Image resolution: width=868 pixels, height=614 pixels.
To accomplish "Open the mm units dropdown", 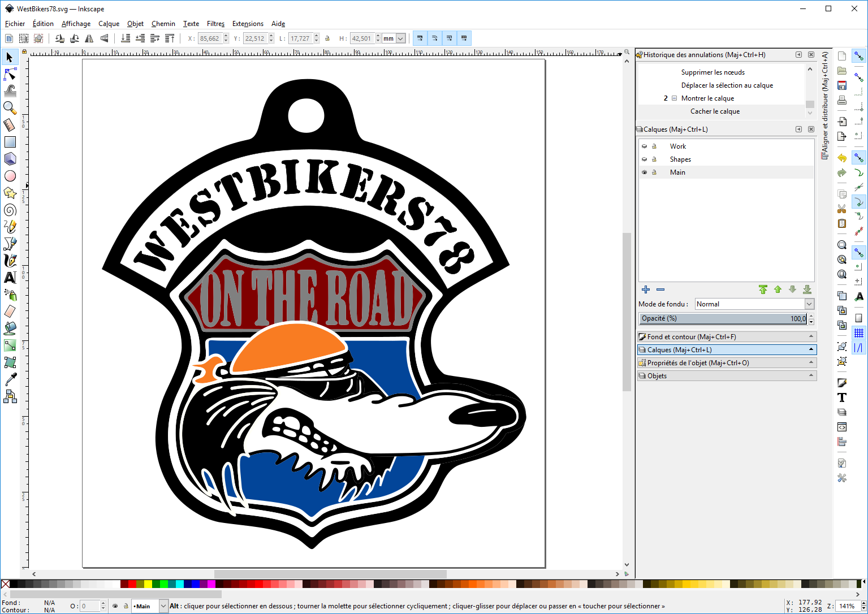I will (x=394, y=38).
